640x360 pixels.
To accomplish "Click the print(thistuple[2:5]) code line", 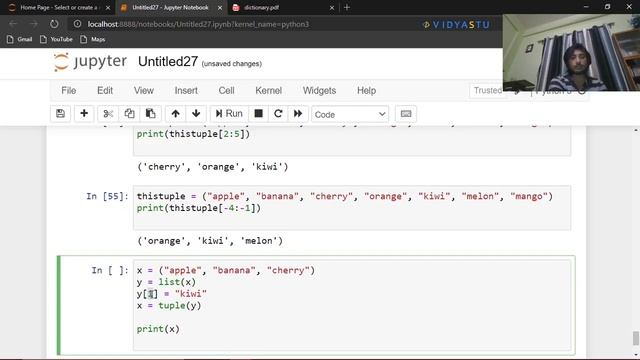I will pos(193,134).
